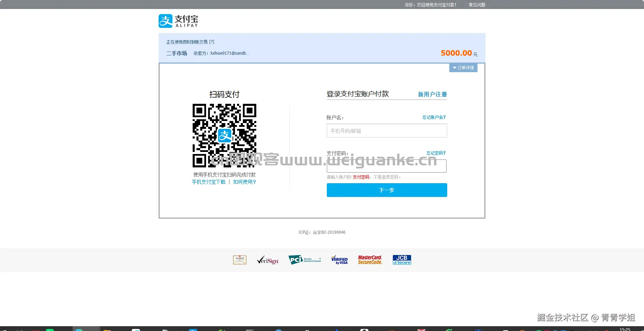Click the 你好，欢迎使用支付宝付款 greeting
The width and height of the screenshot is (644, 331).
[x=430, y=5]
